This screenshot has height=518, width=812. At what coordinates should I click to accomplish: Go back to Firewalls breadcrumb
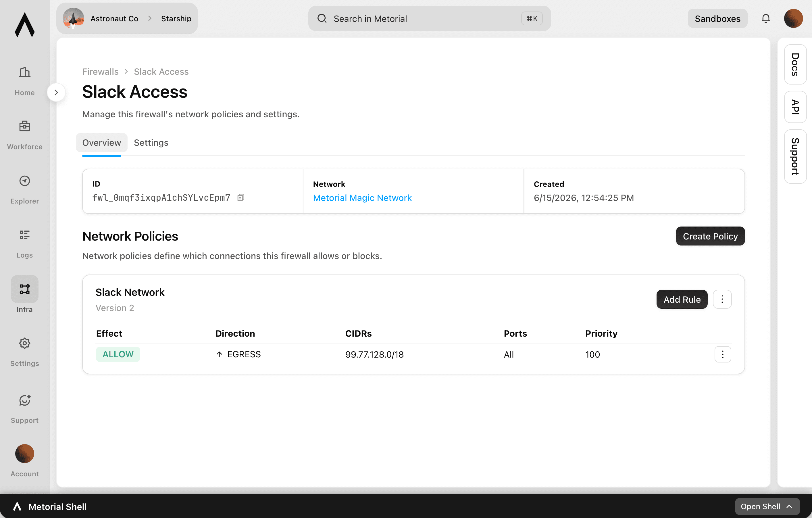click(100, 72)
